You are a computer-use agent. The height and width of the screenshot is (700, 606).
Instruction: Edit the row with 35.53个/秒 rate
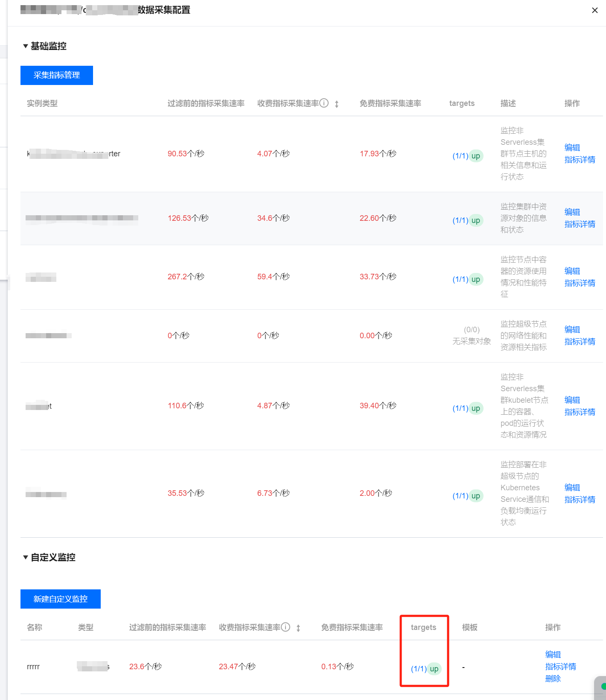point(572,487)
